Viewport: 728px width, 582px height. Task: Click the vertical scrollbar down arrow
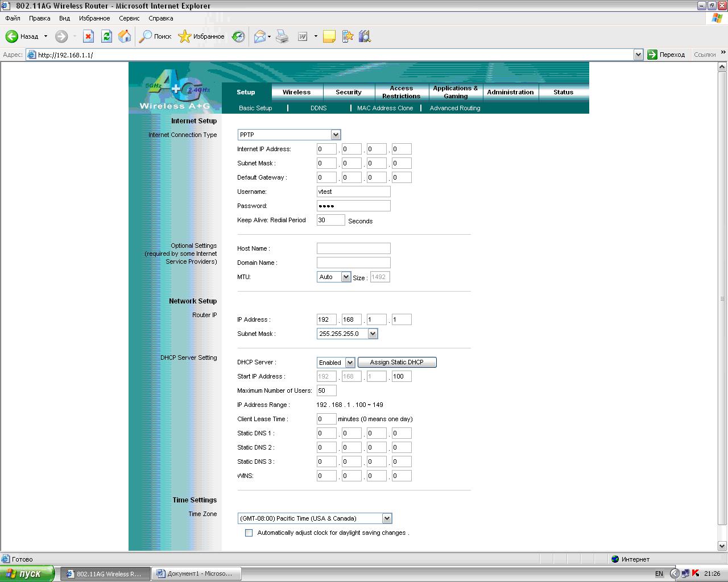click(722, 546)
